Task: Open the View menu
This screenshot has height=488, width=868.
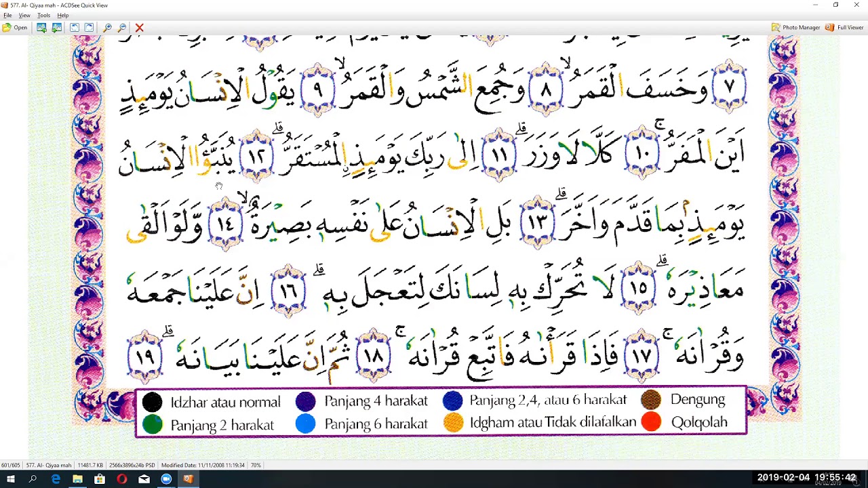Action: (24, 15)
